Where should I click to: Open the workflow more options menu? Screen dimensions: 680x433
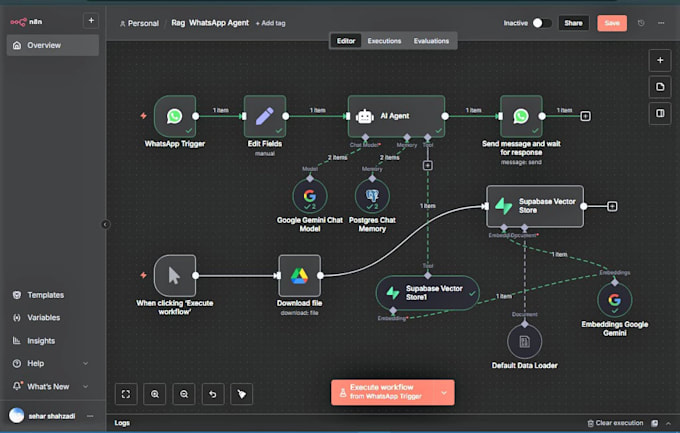[661, 23]
